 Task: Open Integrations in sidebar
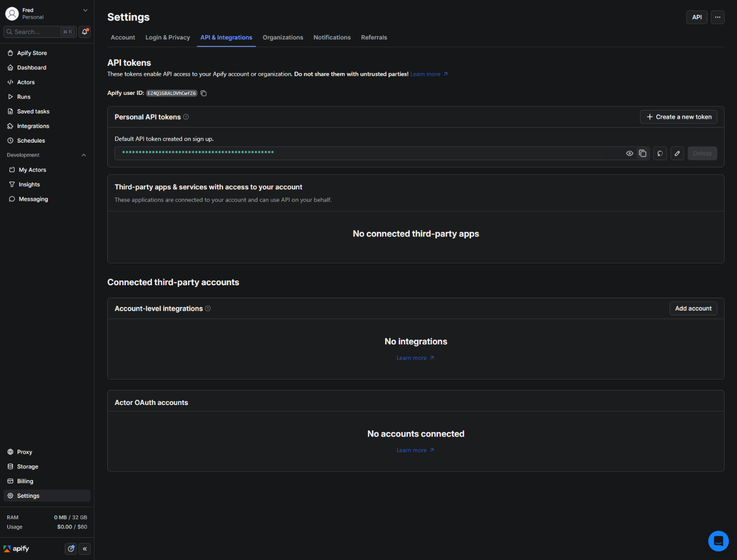tap(47, 126)
